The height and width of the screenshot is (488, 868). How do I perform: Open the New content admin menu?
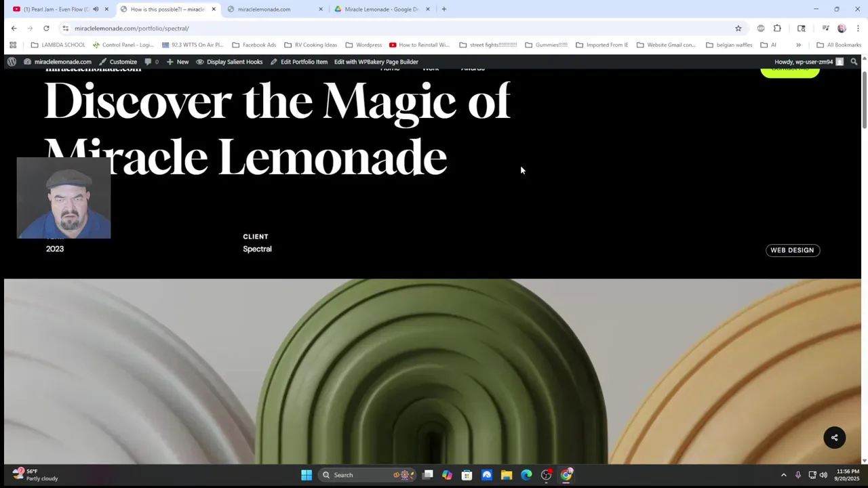point(177,62)
